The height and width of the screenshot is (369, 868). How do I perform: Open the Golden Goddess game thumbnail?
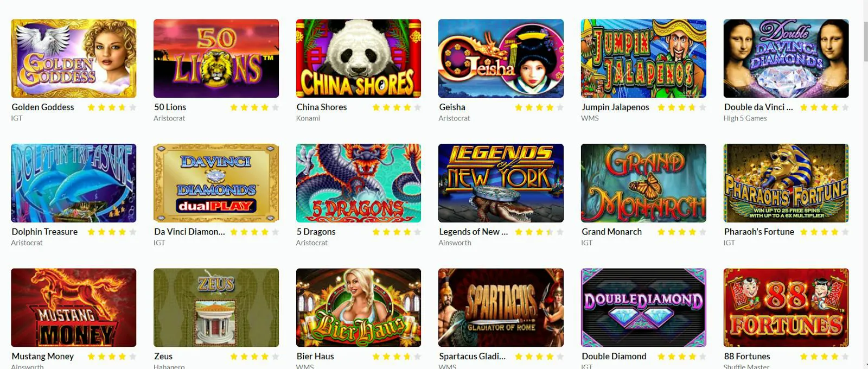coord(74,59)
